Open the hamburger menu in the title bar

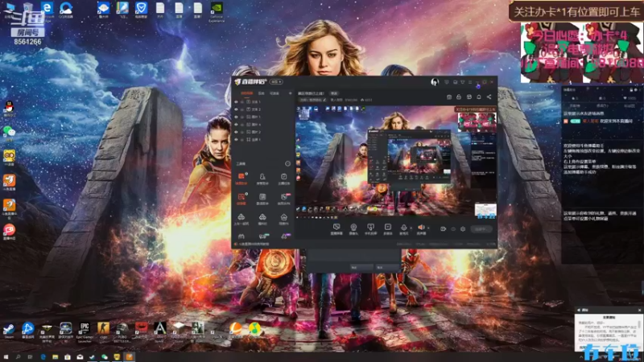[x=470, y=82]
